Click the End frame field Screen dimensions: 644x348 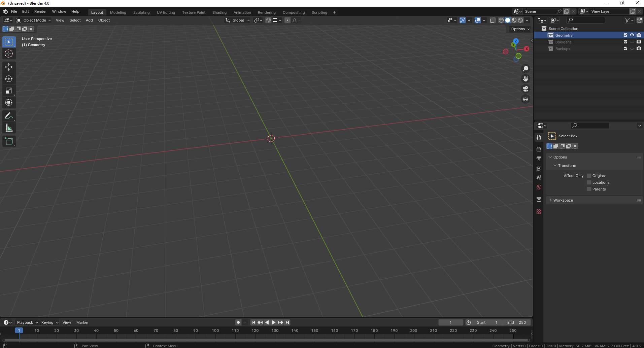click(x=516, y=322)
